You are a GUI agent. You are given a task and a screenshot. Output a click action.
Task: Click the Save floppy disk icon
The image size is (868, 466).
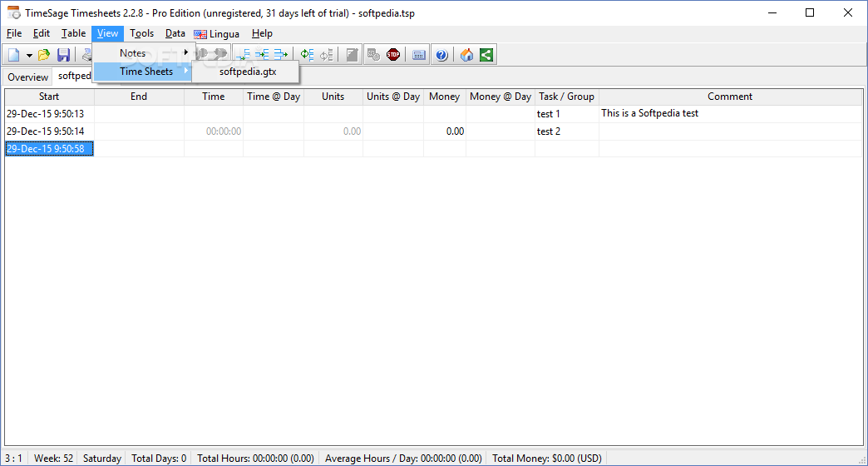pos(64,55)
